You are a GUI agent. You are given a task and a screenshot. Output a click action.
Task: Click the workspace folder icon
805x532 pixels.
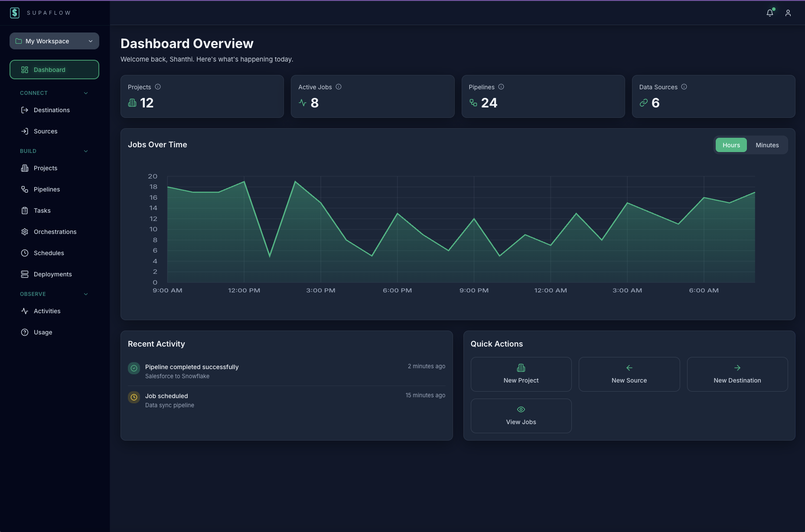pos(19,41)
